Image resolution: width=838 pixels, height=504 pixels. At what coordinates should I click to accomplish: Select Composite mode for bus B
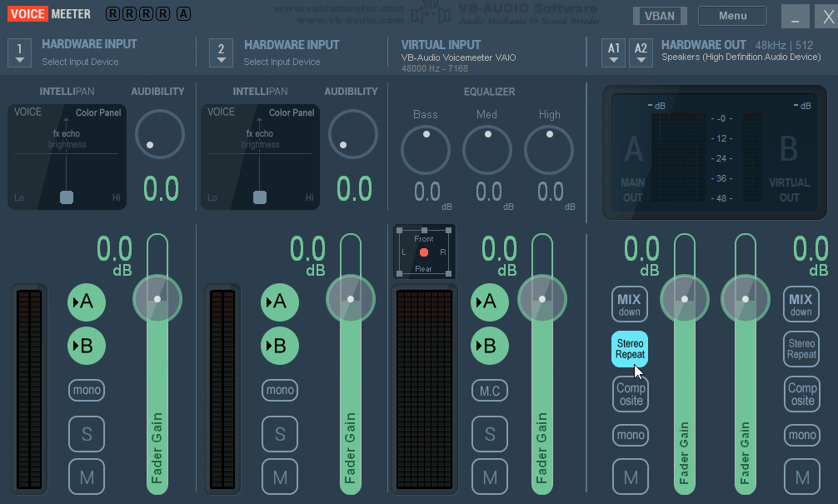[802, 394]
